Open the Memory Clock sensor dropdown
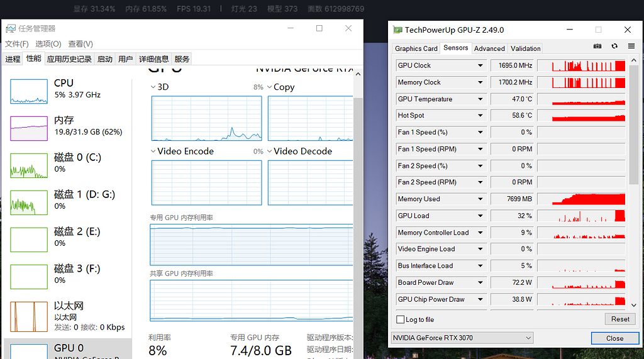This screenshot has height=359, width=644. (x=480, y=82)
